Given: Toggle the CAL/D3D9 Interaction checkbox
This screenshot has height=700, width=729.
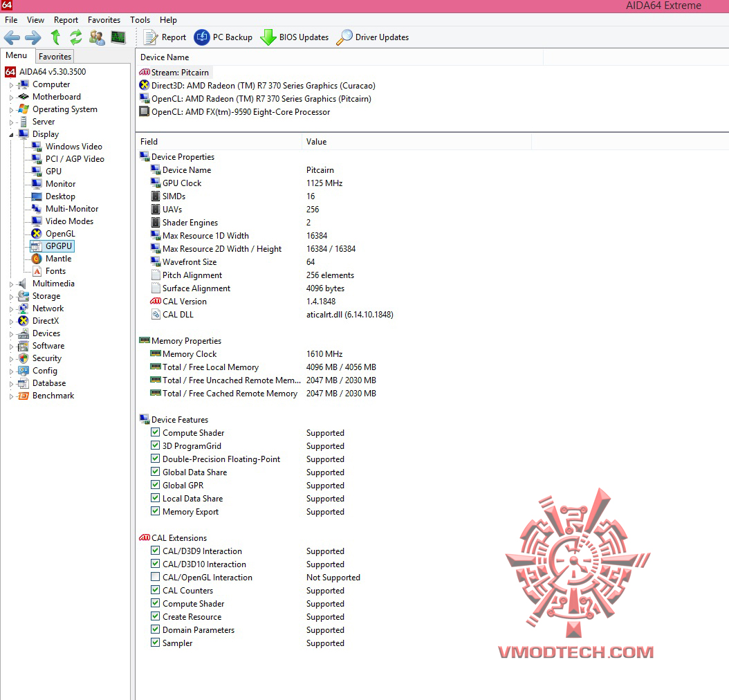Looking at the screenshot, I should coord(156,551).
